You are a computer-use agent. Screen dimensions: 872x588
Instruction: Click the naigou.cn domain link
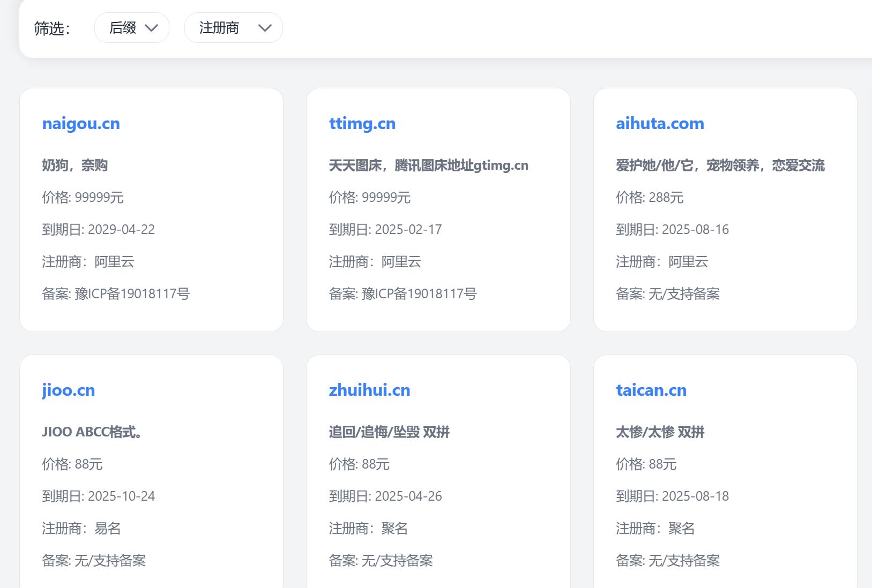(81, 124)
